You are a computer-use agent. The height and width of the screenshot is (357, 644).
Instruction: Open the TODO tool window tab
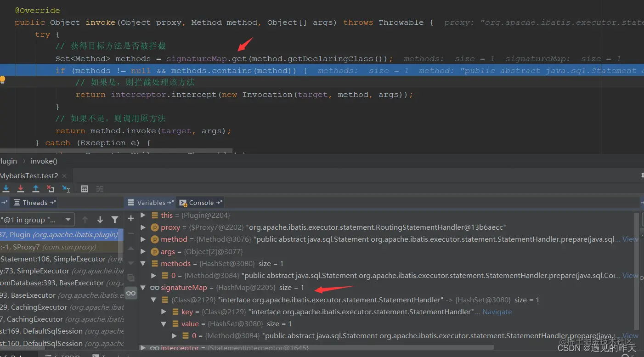pos(62,355)
